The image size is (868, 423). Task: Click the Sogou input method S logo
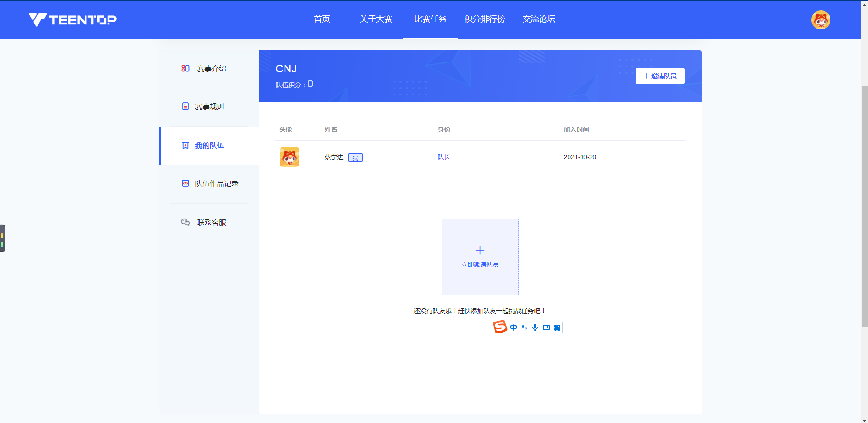(x=500, y=327)
